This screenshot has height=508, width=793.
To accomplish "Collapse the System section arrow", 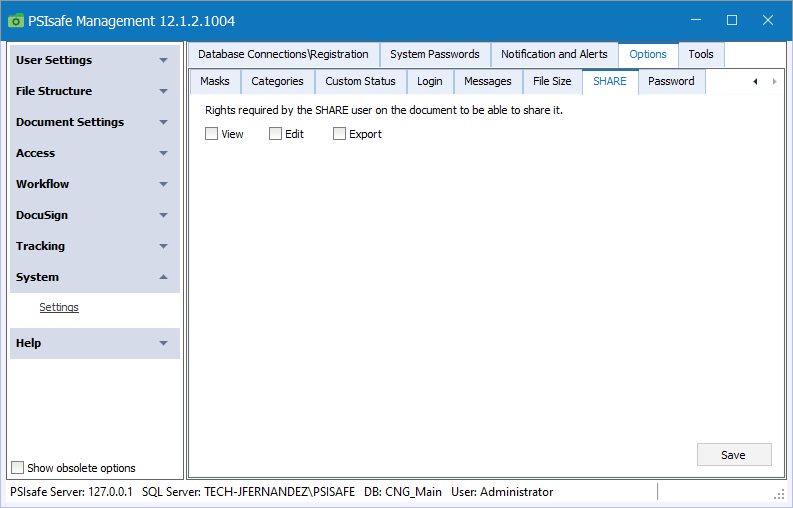I will [x=163, y=277].
